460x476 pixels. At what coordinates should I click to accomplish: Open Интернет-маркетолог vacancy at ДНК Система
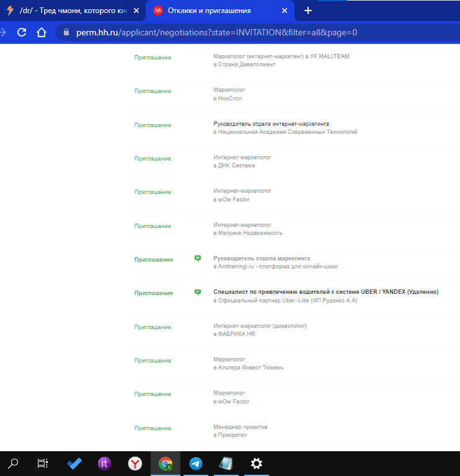tap(242, 157)
